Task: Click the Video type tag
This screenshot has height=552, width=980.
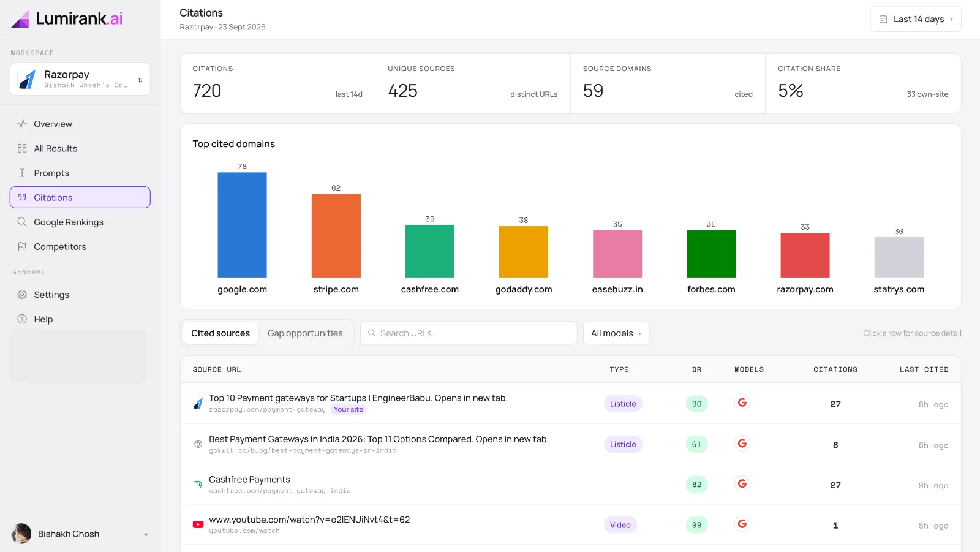Action: click(x=620, y=525)
